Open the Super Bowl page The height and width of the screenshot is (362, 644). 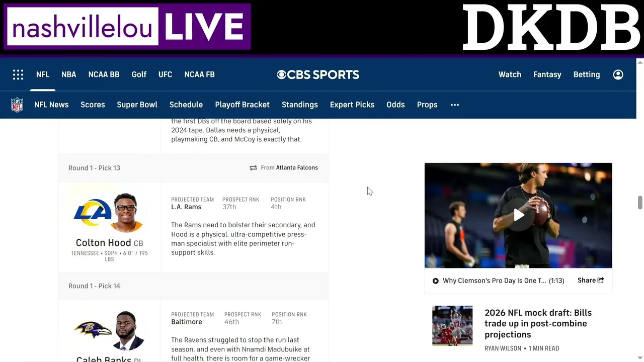coord(137,105)
